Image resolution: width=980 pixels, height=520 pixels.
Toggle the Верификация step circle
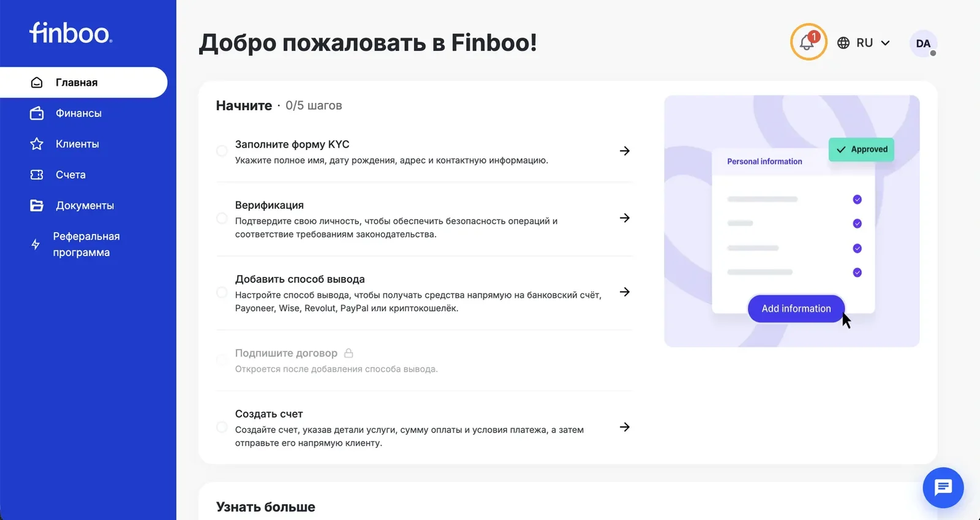tap(222, 218)
